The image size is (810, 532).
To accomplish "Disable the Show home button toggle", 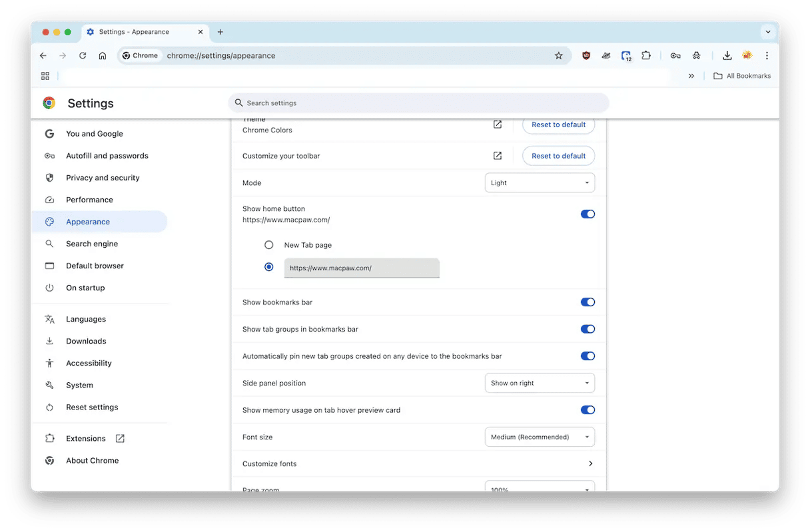I will pos(587,214).
